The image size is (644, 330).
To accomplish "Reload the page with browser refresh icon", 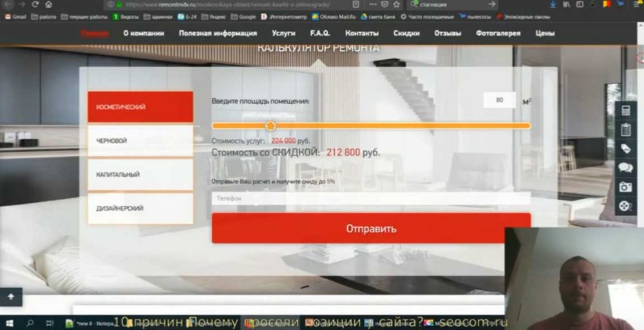I will click(x=35, y=5).
